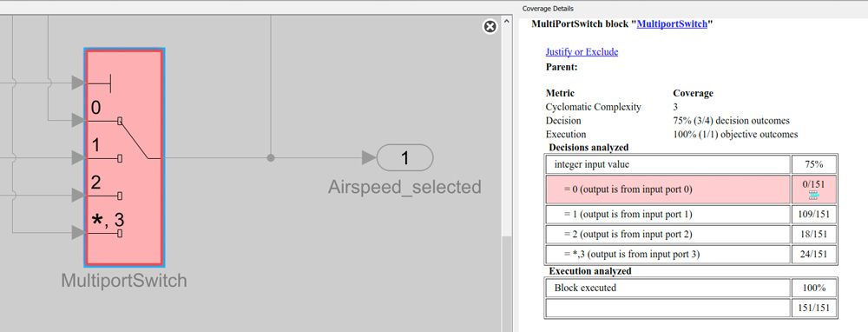Click the 75% integer input value cell
This screenshot has height=332, width=868.
tap(813, 164)
